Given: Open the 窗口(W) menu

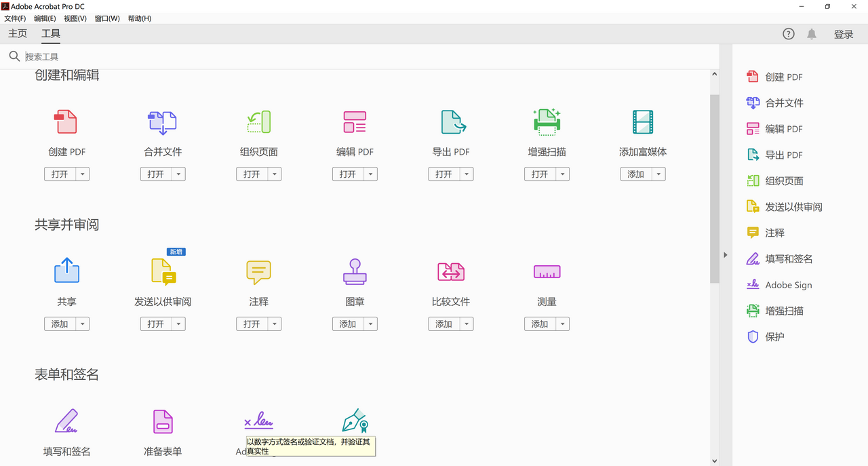Looking at the screenshot, I should (x=107, y=18).
